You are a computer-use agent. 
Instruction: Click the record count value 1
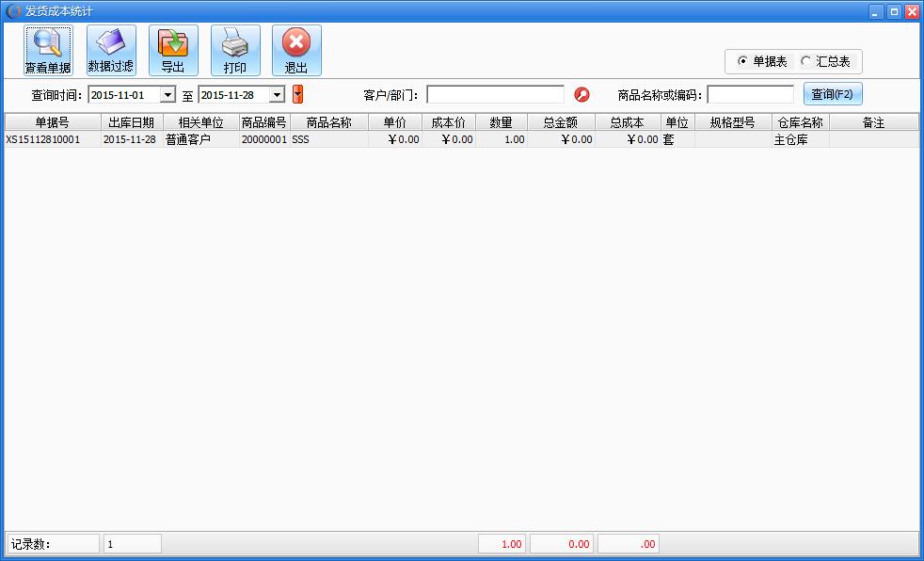132,544
